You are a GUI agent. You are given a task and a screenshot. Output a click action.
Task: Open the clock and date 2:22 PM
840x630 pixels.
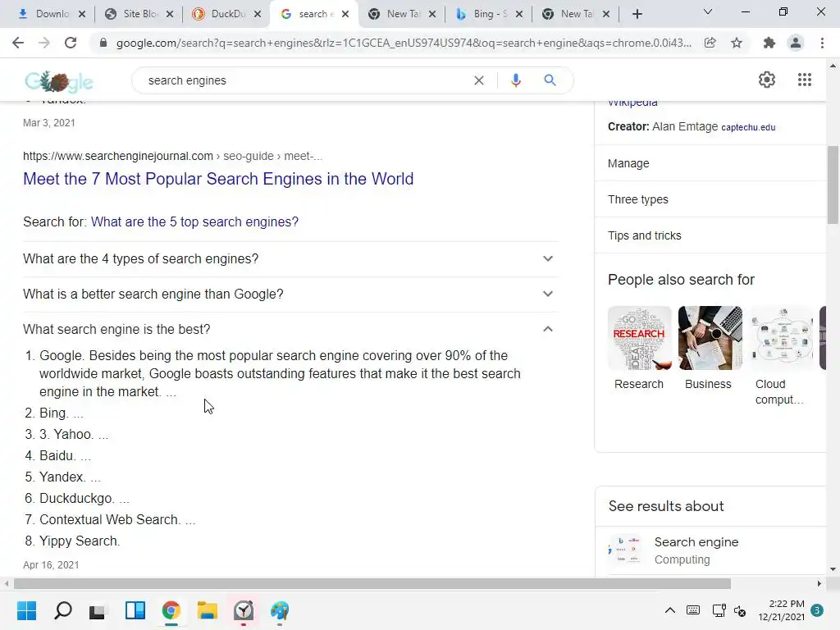(781, 610)
